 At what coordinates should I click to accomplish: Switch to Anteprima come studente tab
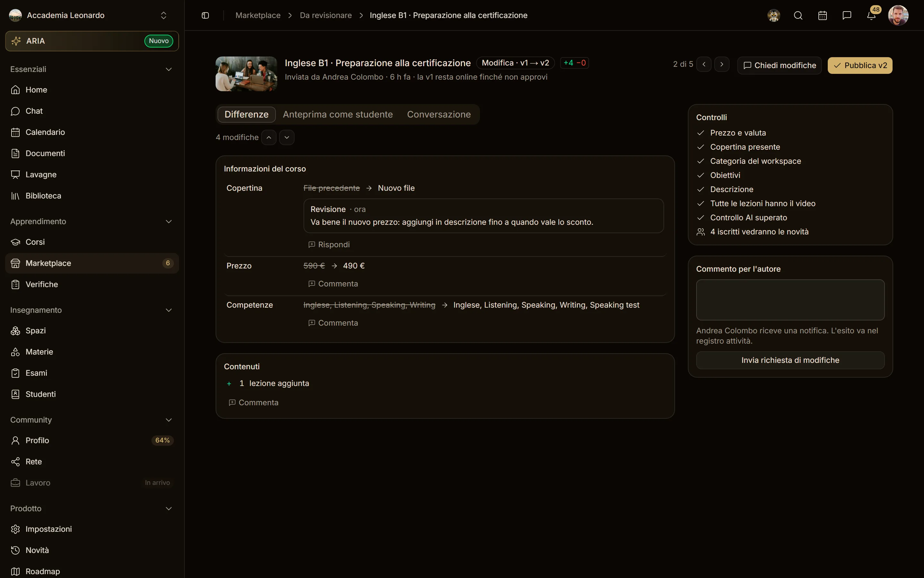(338, 114)
